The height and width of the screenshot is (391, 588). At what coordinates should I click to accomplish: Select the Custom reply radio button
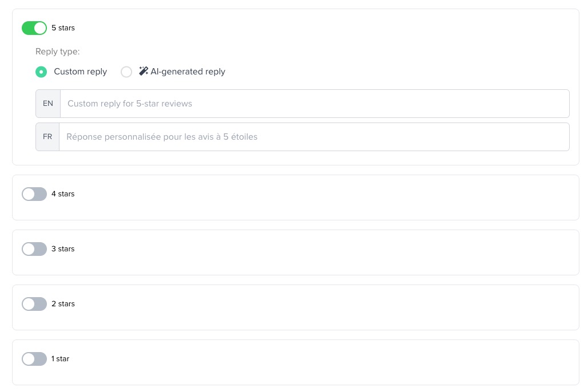point(41,72)
